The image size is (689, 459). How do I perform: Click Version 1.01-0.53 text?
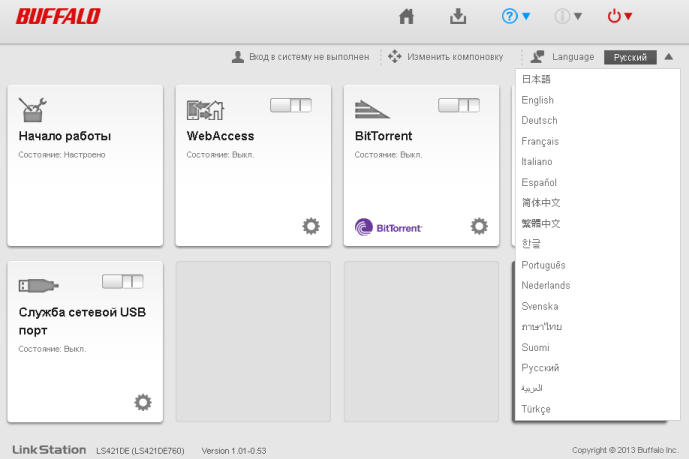pyautogui.click(x=234, y=451)
